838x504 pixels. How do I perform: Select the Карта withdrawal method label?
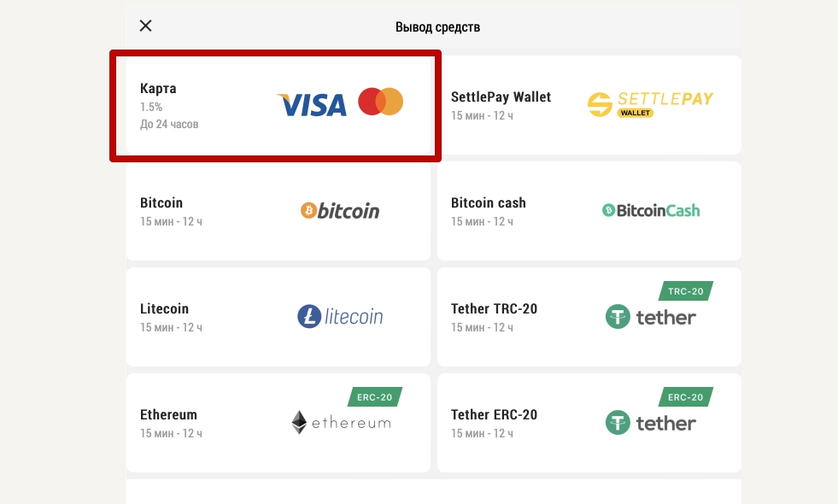(x=158, y=89)
